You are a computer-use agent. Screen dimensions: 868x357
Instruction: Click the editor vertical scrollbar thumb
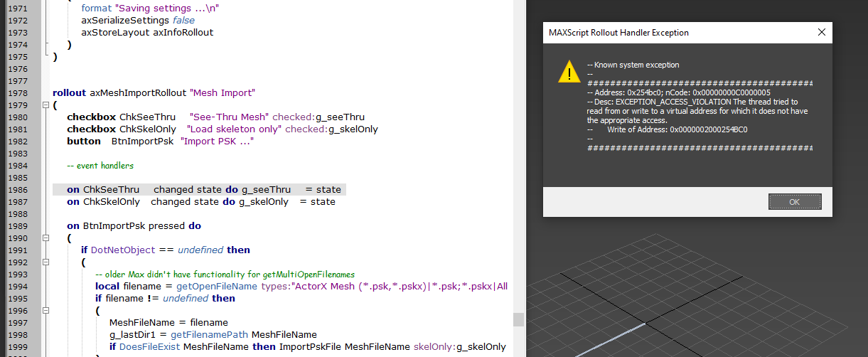click(519, 319)
